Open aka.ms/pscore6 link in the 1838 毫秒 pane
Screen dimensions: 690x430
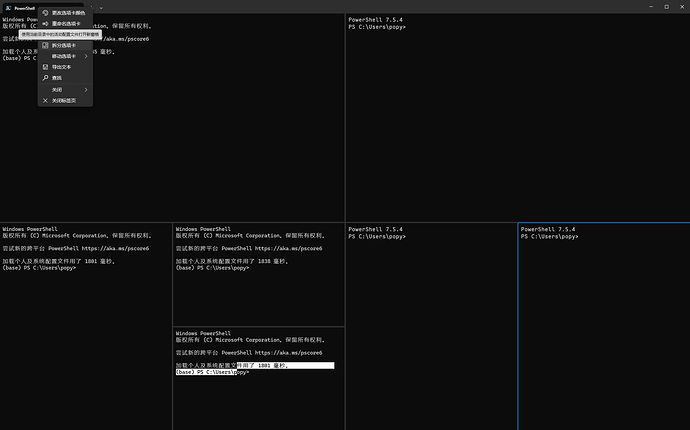(288, 249)
